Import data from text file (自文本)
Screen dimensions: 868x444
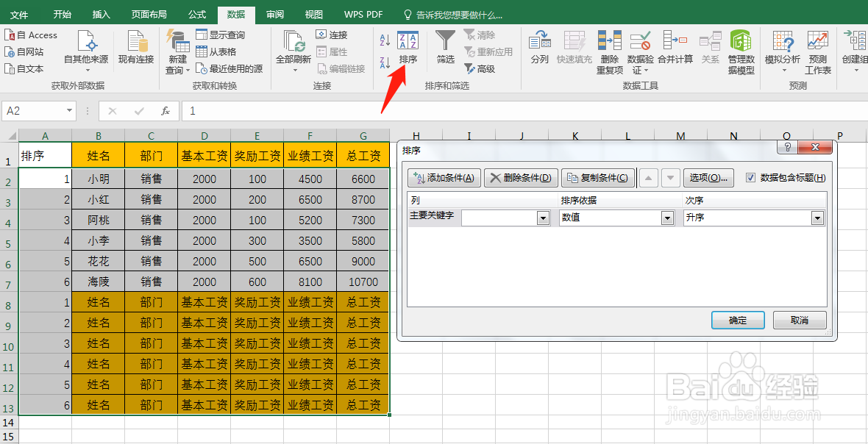click(24, 69)
